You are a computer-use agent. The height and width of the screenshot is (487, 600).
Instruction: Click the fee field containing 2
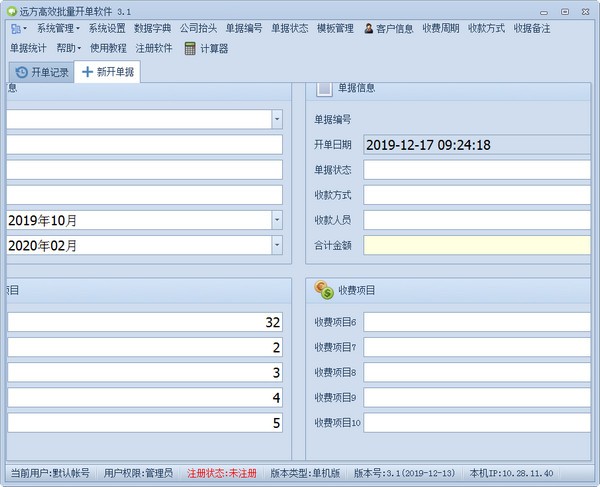click(145, 347)
